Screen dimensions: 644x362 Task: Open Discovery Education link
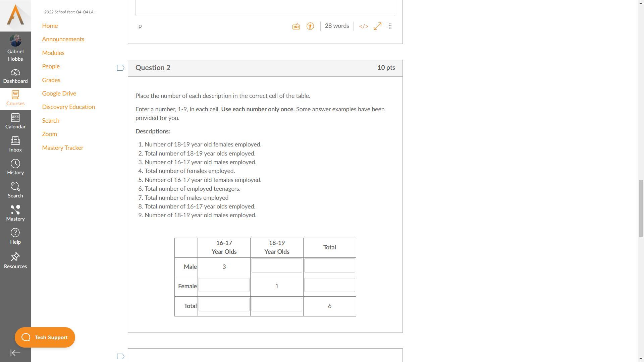(68, 107)
